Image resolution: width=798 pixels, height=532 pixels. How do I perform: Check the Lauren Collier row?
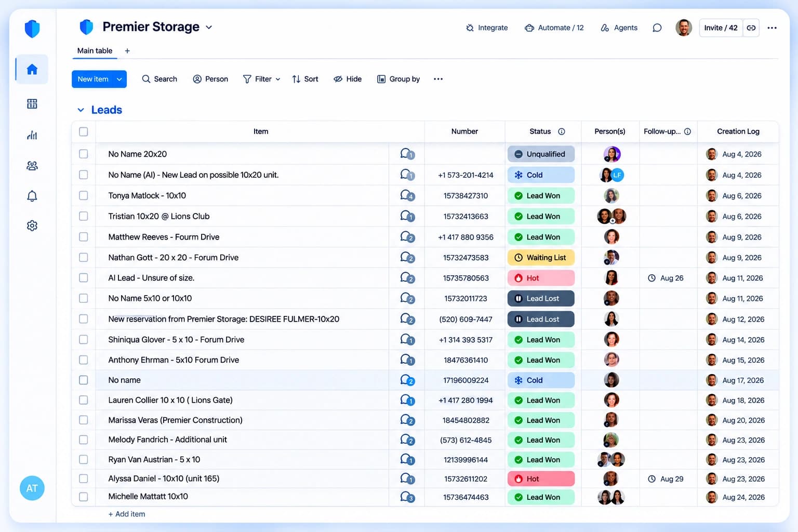pos(84,400)
